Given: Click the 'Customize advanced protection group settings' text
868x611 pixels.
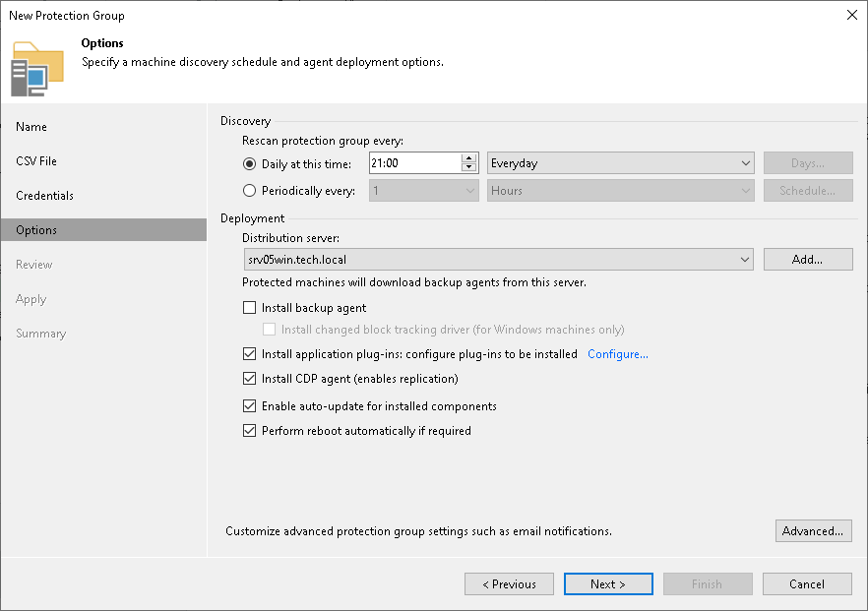Looking at the screenshot, I should point(418,531).
